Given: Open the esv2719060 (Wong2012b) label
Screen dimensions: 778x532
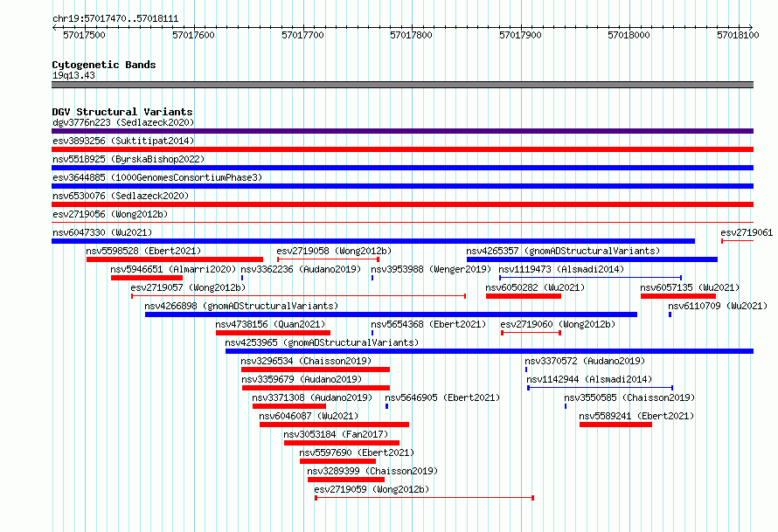Looking at the screenshot, I should 558,324.
